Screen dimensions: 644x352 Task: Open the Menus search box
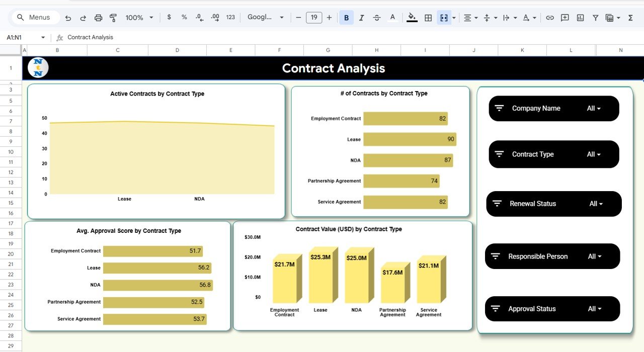tap(34, 17)
